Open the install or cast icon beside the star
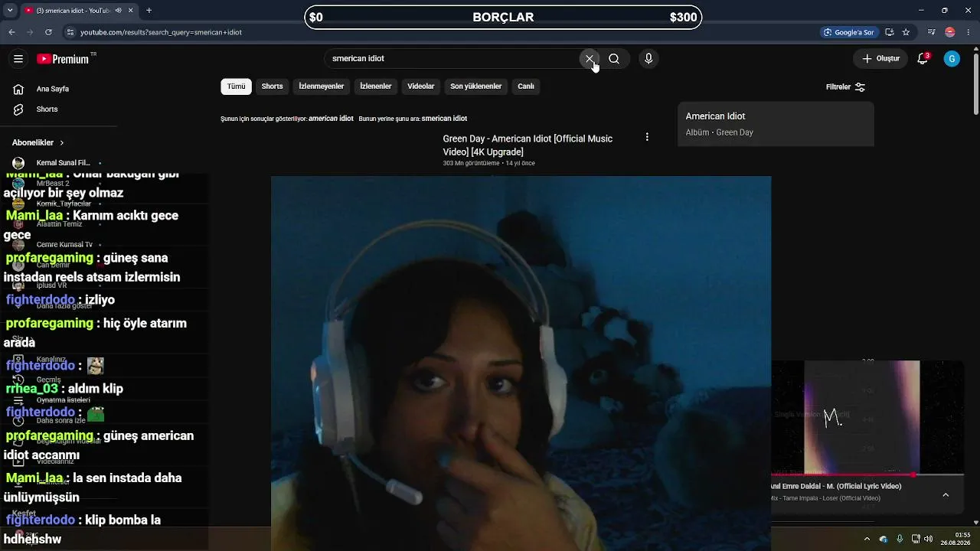This screenshot has width=980, height=551. (x=890, y=32)
